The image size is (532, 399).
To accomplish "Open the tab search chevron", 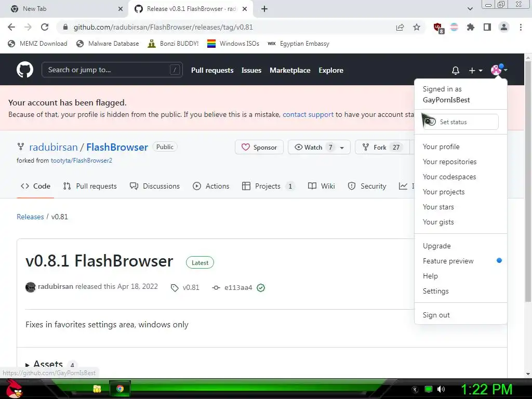I will pyautogui.click(x=470, y=9).
